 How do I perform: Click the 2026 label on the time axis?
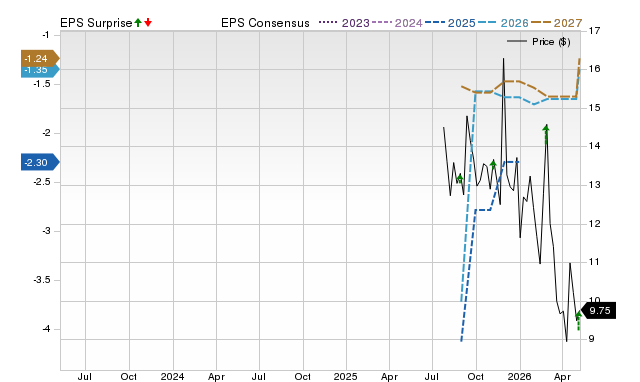click(x=519, y=376)
